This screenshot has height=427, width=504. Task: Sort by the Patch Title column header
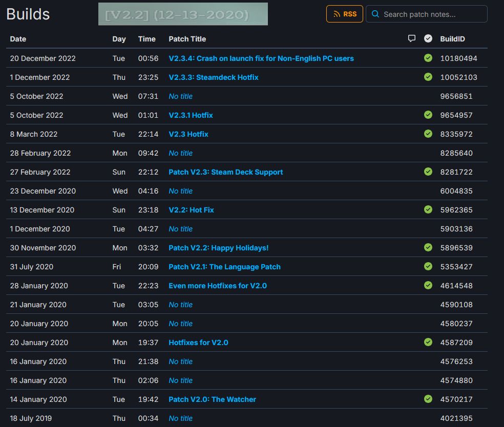point(187,39)
